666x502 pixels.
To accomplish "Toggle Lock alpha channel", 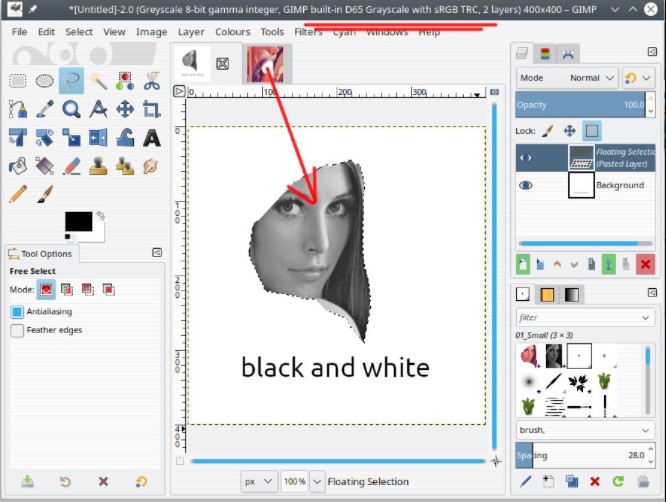I will 592,131.
